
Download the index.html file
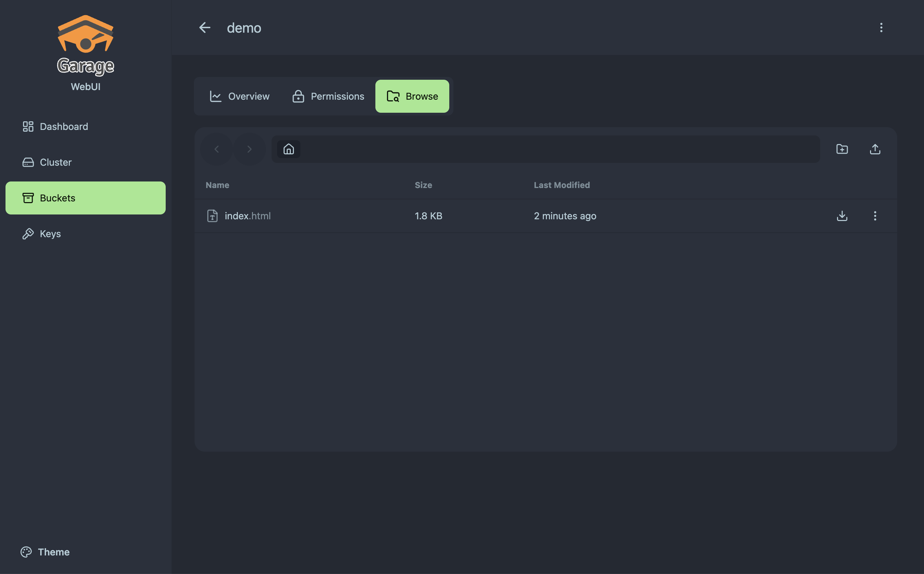tap(841, 216)
